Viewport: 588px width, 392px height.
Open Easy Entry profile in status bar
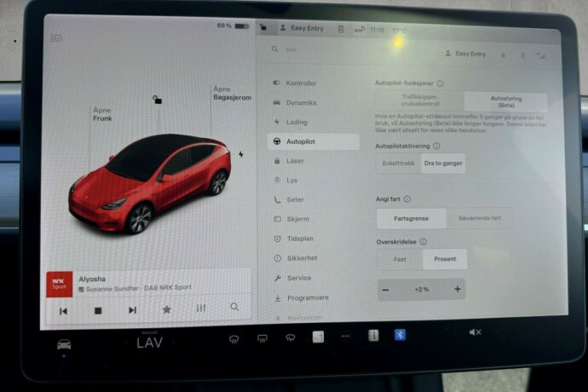[302, 28]
